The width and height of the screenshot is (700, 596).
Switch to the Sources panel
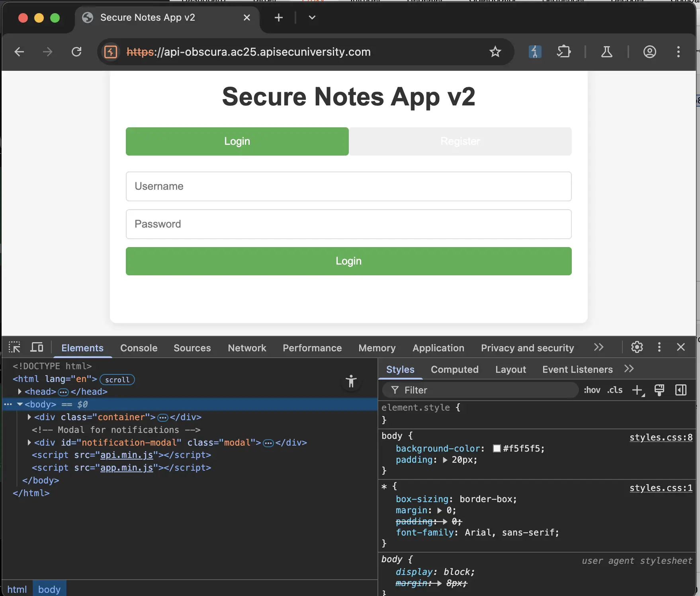pos(192,348)
